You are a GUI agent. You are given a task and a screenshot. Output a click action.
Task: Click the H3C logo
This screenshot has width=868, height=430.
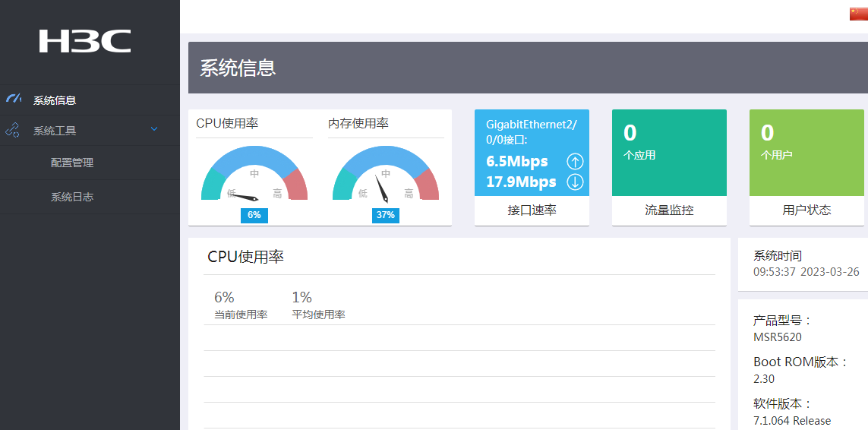coord(85,41)
